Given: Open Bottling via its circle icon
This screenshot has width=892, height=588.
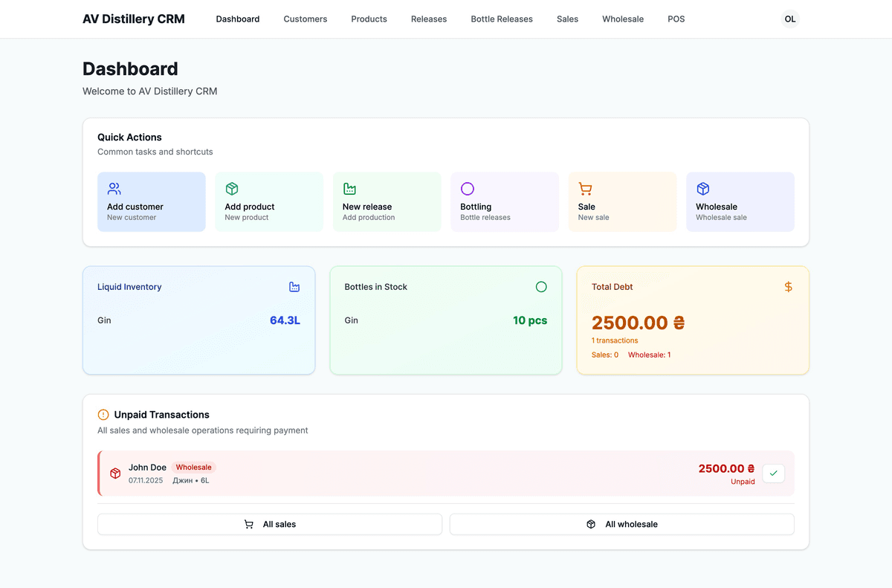Looking at the screenshot, I should pyautogui.click(x=467, y=189).
